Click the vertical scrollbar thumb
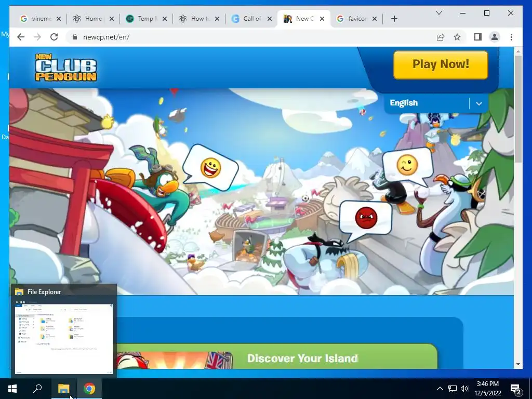This screenshot has width=532, height=399. coord(518,109)
